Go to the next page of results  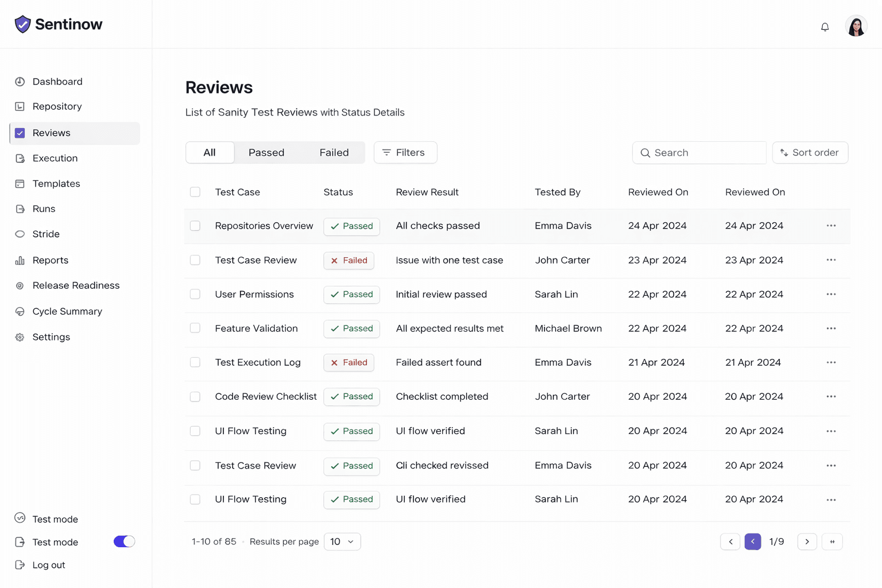point(807,541)
